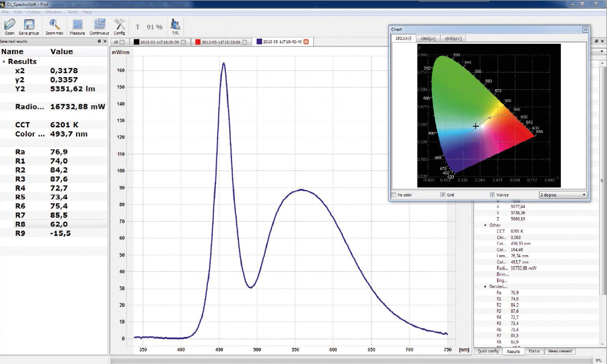Viewport: 607px width, 364px height.
Task: Open the Config tool
Action: pyautogui.click(x=119, y=25)
